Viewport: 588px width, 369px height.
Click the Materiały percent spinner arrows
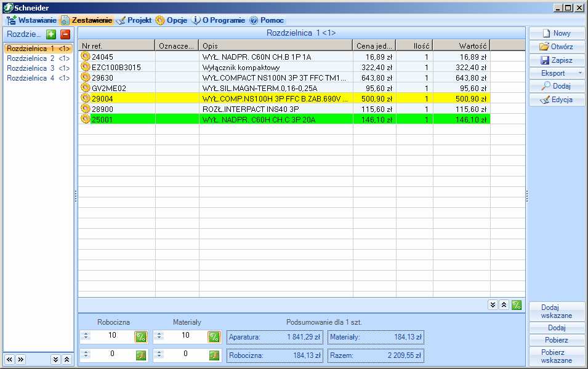[159, 336]
